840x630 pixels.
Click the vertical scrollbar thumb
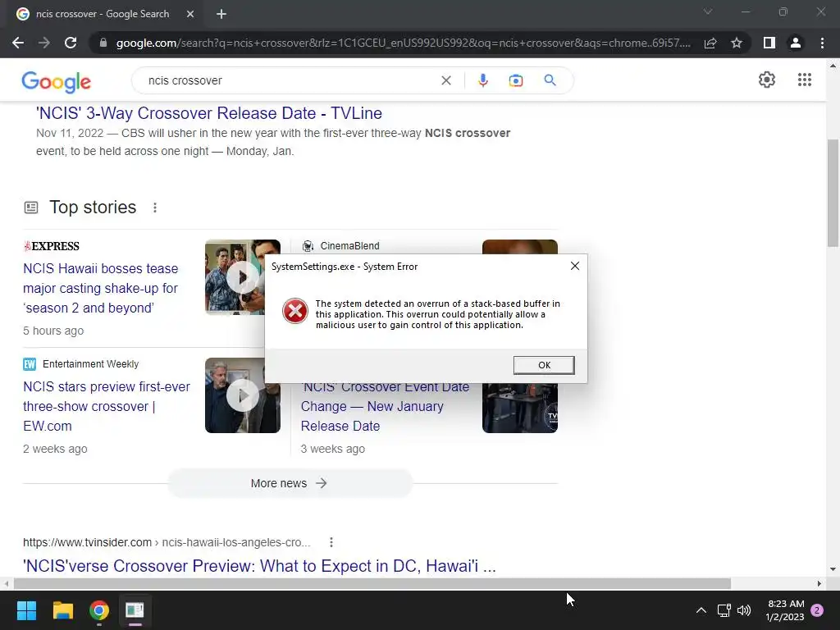pos(832,193)
